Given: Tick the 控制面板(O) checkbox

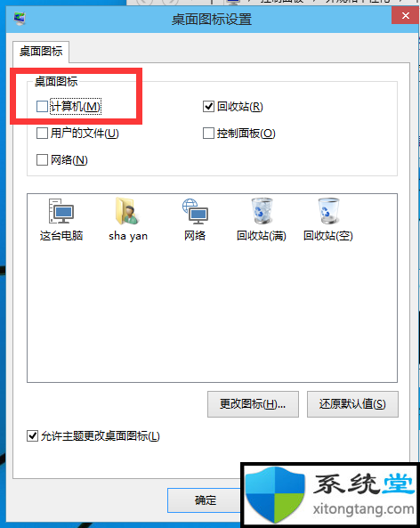Looking at the screenshot, I should click(208, 134).
